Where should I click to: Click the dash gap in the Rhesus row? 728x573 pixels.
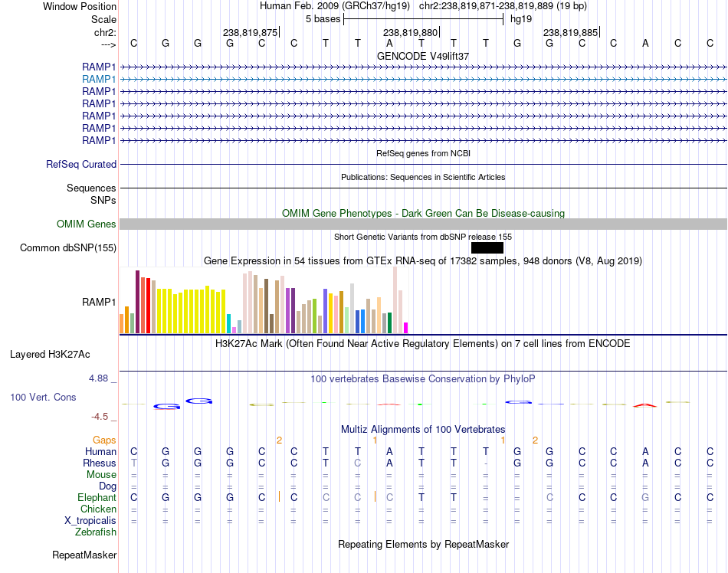click(486, 463)
